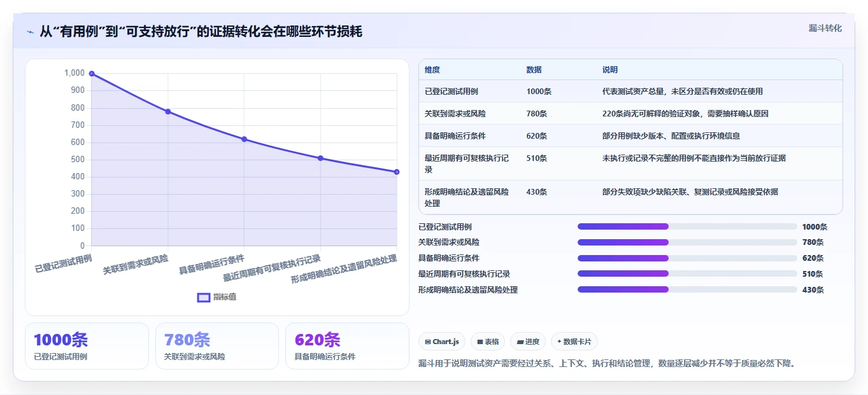Click the progress bar for 具备明确运行条件
868x395 pixels.
click(687, 258)
